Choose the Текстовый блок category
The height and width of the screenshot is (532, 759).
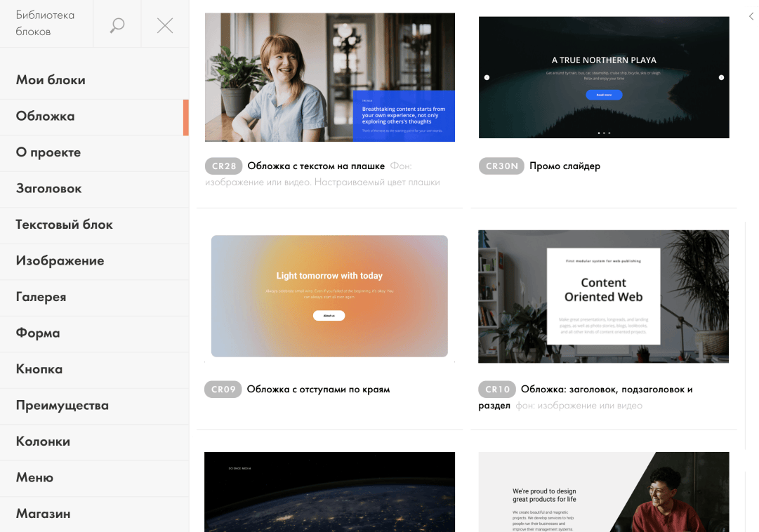(94, 225)
